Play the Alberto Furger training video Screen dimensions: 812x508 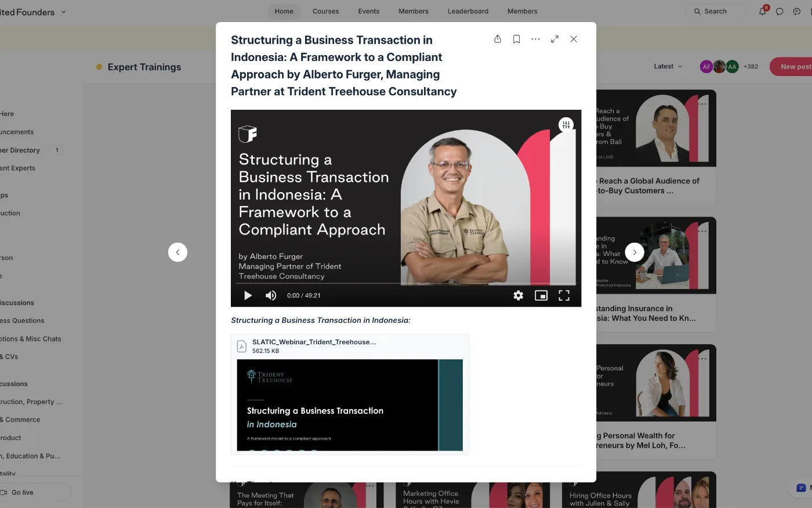click(248, 296)
